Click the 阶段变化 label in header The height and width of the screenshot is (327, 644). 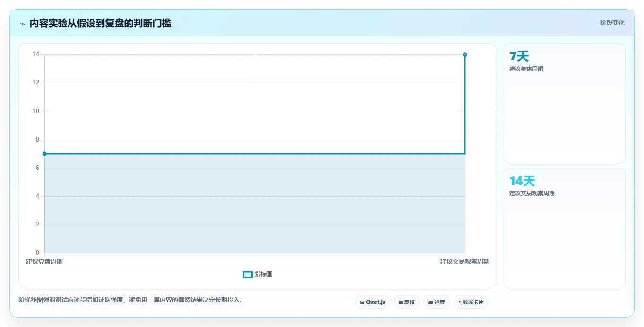coord(612,23)
